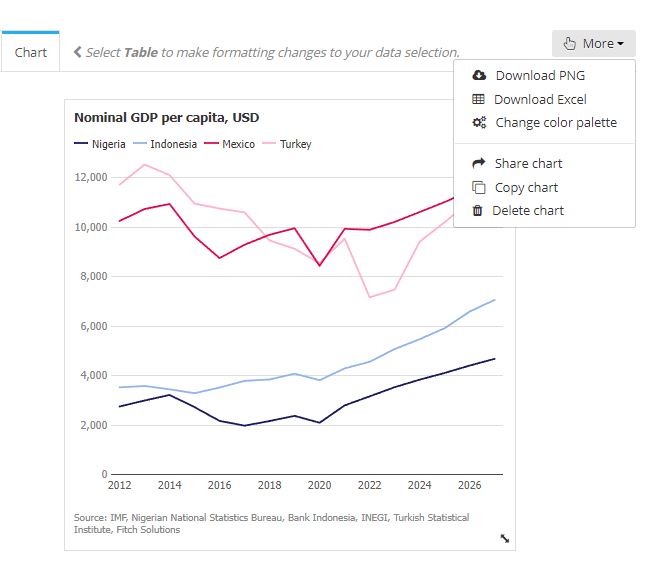Click the expand chart arrow icon
The image size is (656, 569).
point(504,538)
